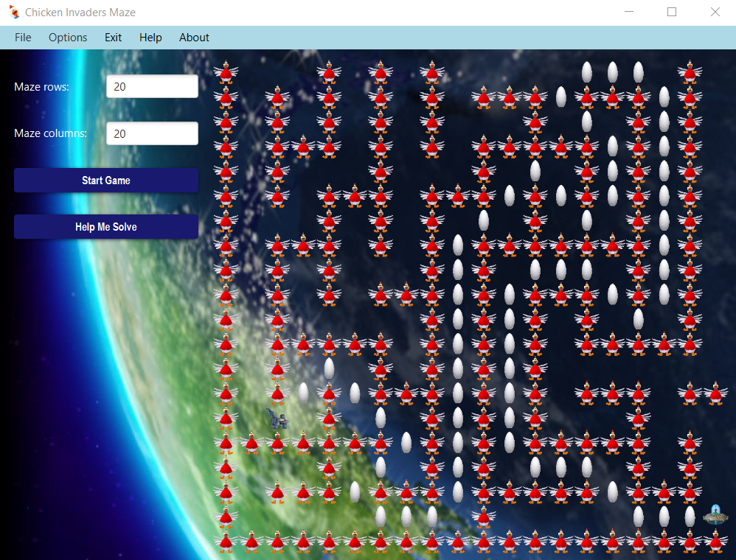Open the Options menu
The height and width of the screenshot is (560, 736).
tap(68, 38)
